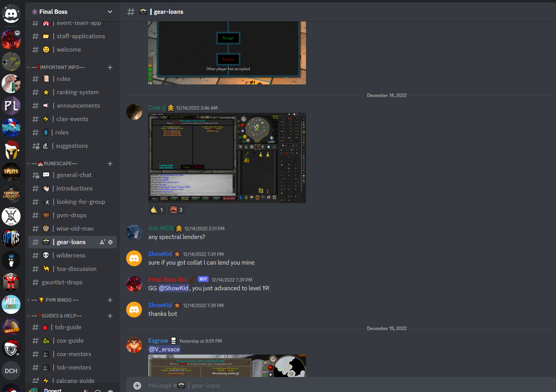Click the Esgrow username
The height and width of the screenshot is (392, 556).
pos(158,341)
